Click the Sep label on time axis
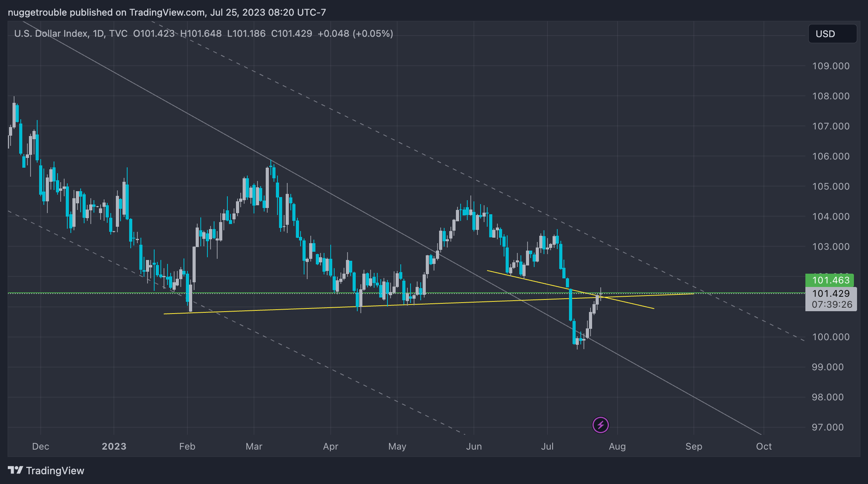The width and height of the screenshot is (868, 484). pyautogui.click(x=694, y=446)
